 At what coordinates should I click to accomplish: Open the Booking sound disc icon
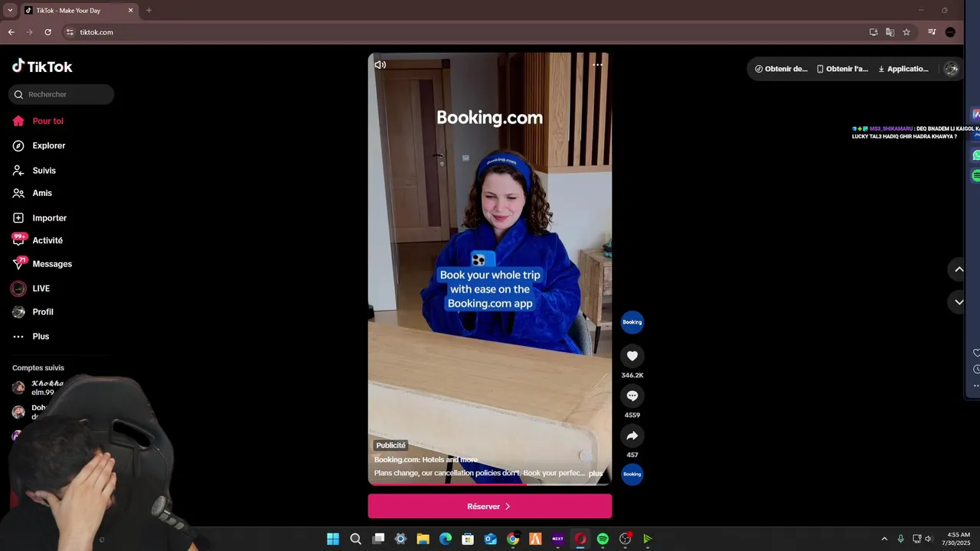632,474
